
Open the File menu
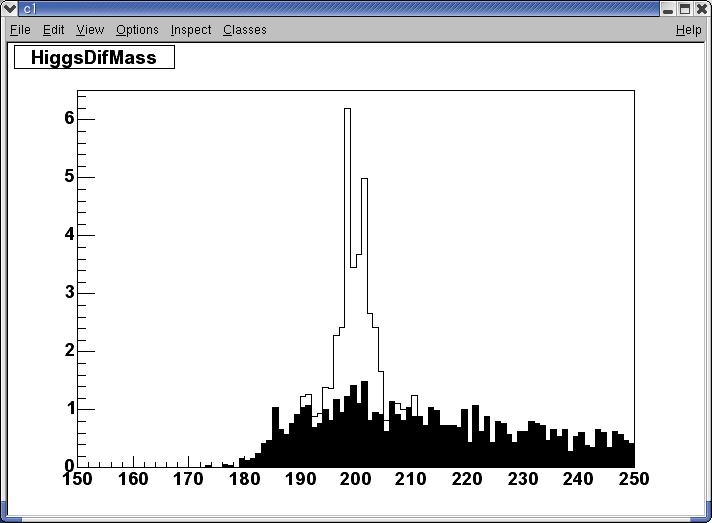pos(20,30)
